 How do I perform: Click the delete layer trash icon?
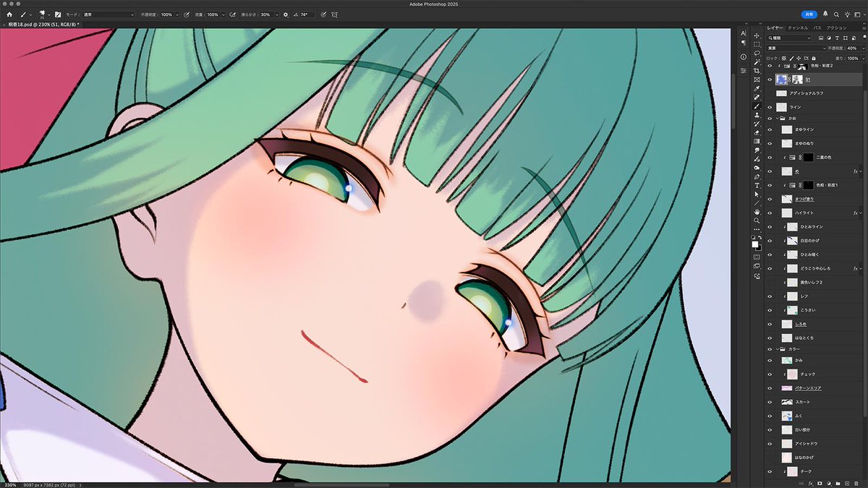point(856,483)
